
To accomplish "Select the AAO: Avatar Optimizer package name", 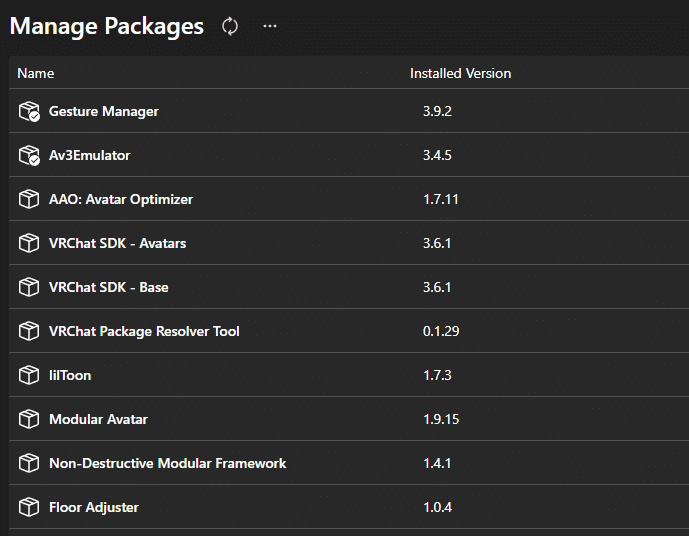I will tap(121, 199).
